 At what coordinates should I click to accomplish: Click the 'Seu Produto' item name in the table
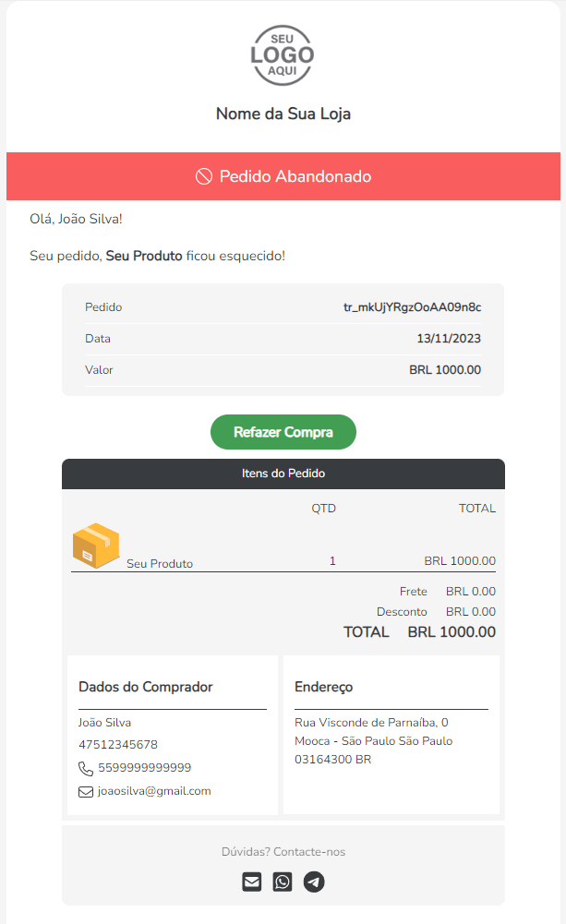(160, 563)
